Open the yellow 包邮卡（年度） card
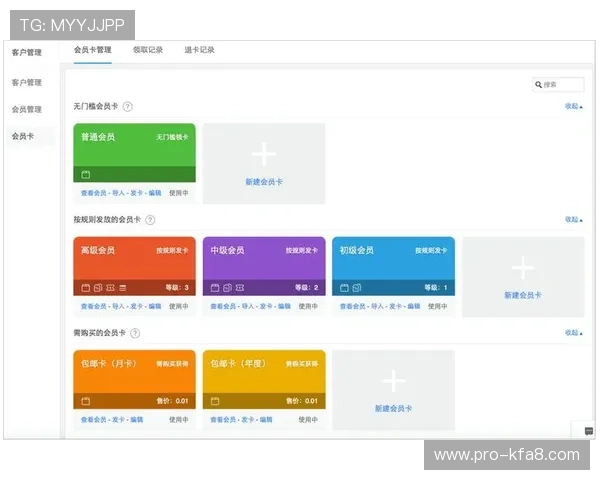 pyautogui.click(x=264, y=379)
